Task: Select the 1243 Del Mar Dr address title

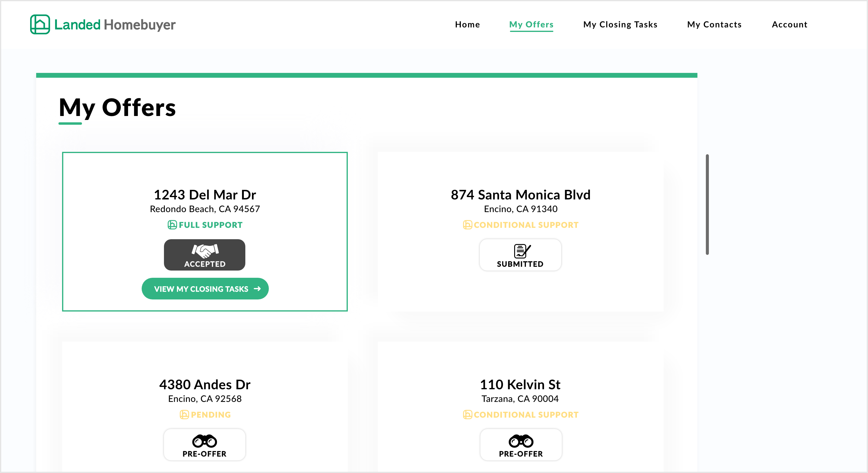Action: pyautogui.click(x=205, y=195)
